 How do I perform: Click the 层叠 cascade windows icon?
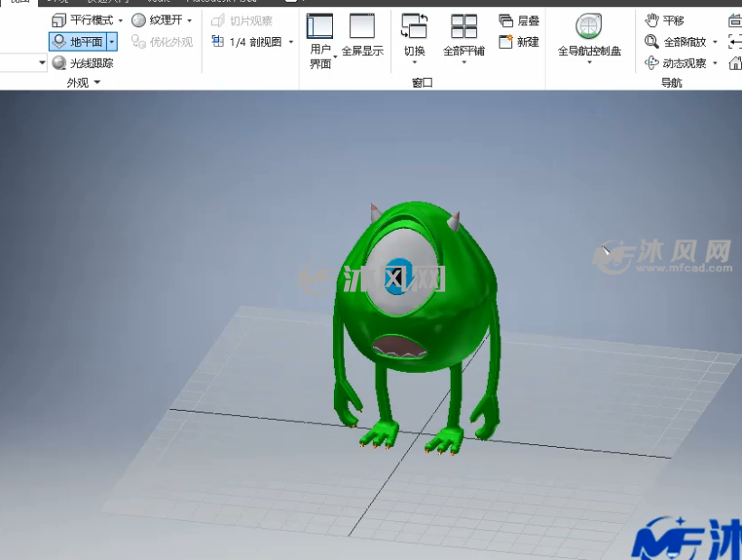coord(506,20)
